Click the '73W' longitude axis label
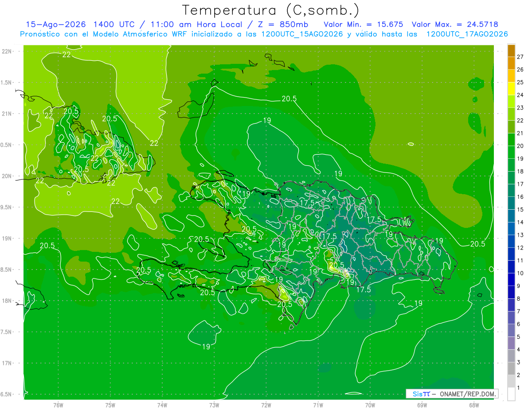The image size is (532, 411). click(x=214, y=406)
